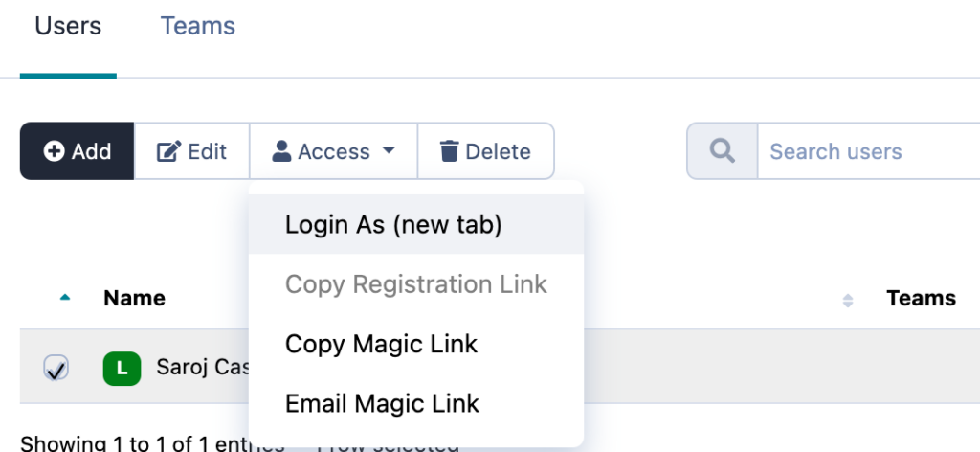Open the Users tab
This screenshot has height=452, width=980.
pos(68,26)
